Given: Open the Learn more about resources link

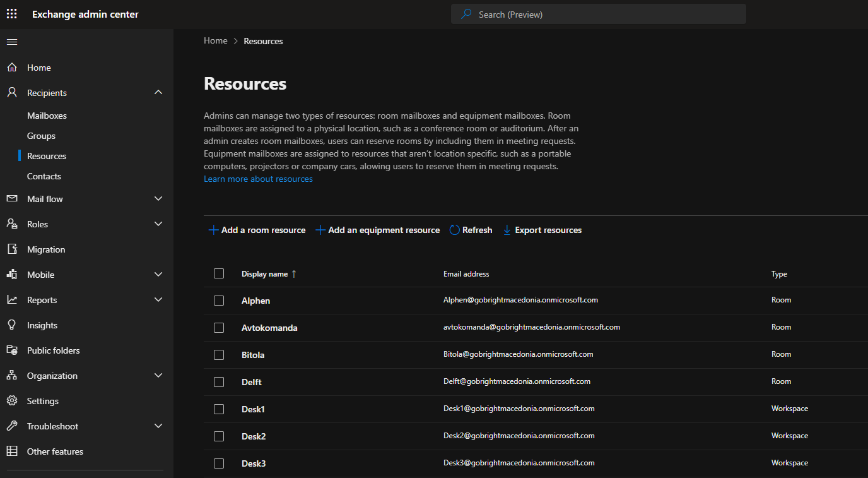Looking at the screenshot, I should tap(258, 179).
